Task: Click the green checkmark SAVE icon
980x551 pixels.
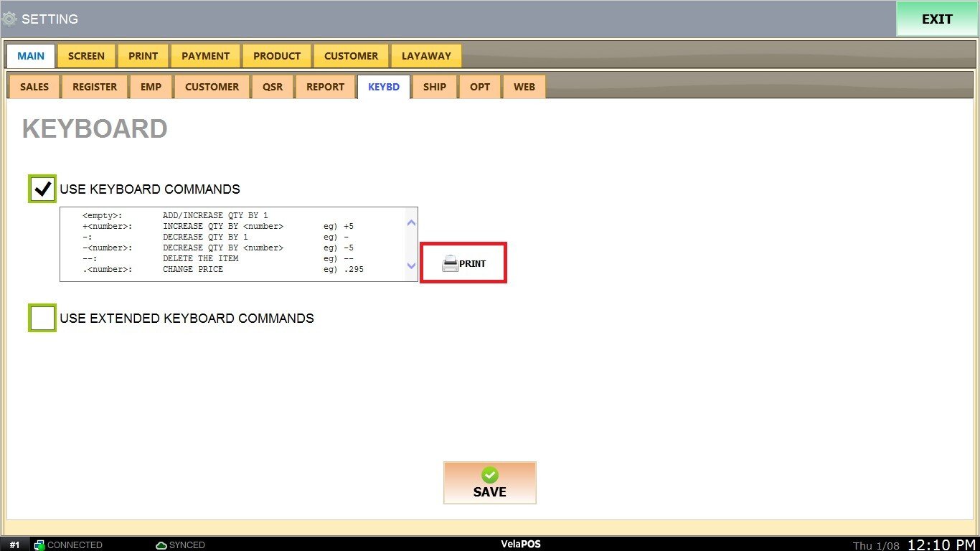Action: click(x=490, y=475)
